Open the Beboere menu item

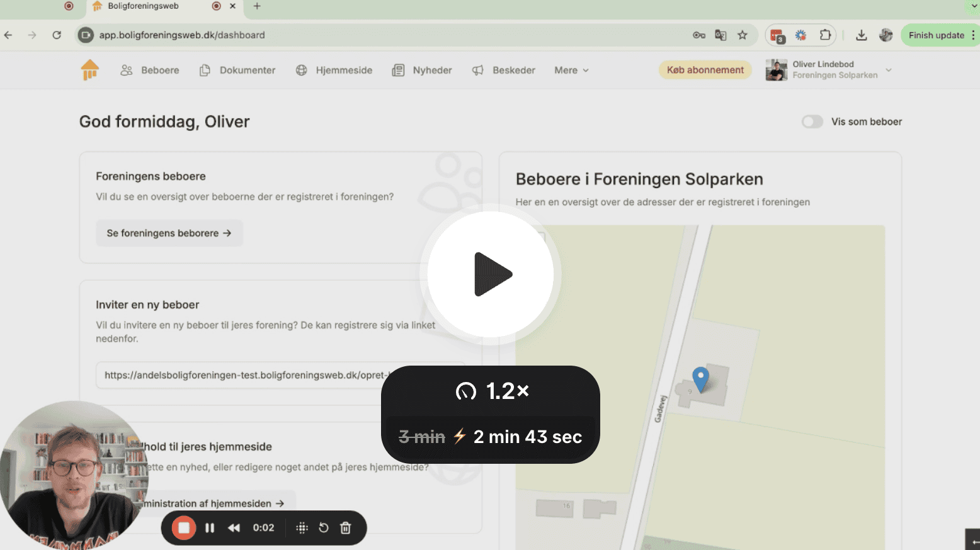pyautogui.click(x=150, y=70)
